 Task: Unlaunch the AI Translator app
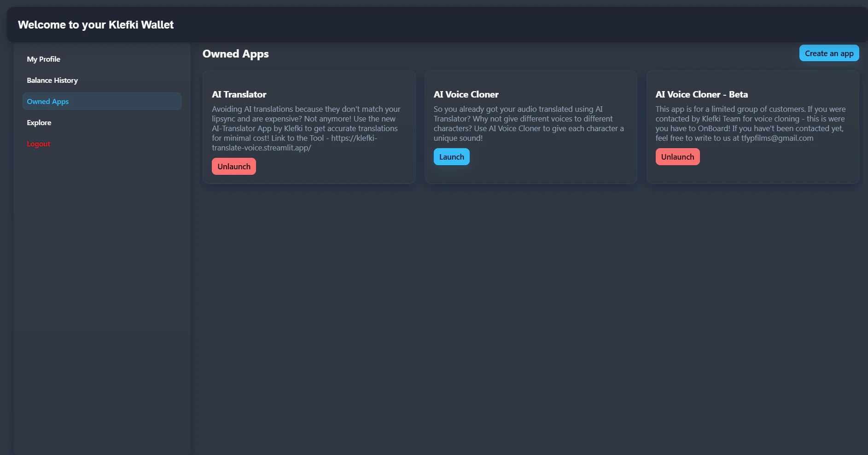click(234, 167)
